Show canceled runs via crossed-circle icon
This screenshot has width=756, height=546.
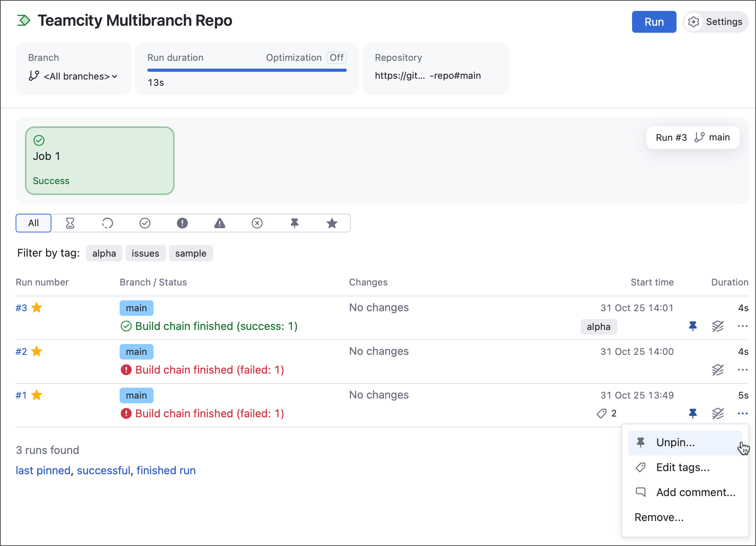click(x=257, y=223)
